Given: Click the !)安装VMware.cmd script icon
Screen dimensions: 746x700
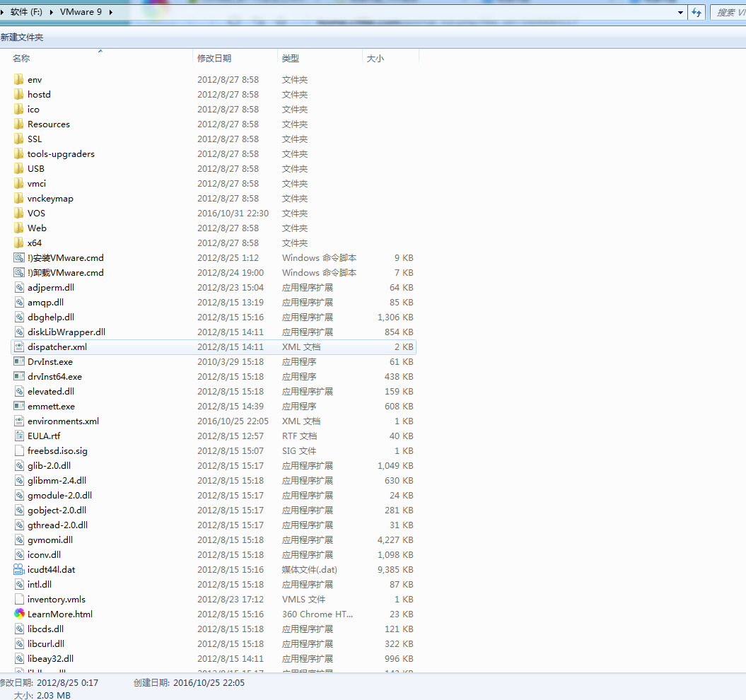Looking at the screenshot, I should 18,257.
